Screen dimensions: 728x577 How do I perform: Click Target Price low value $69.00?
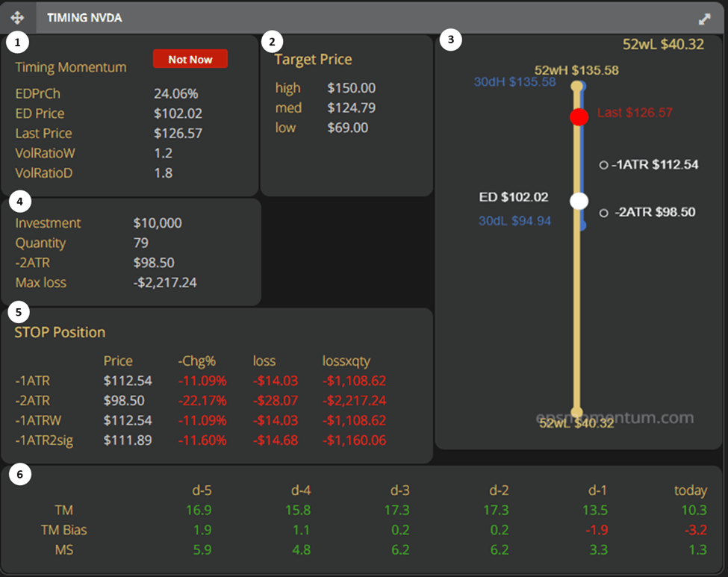348,128
